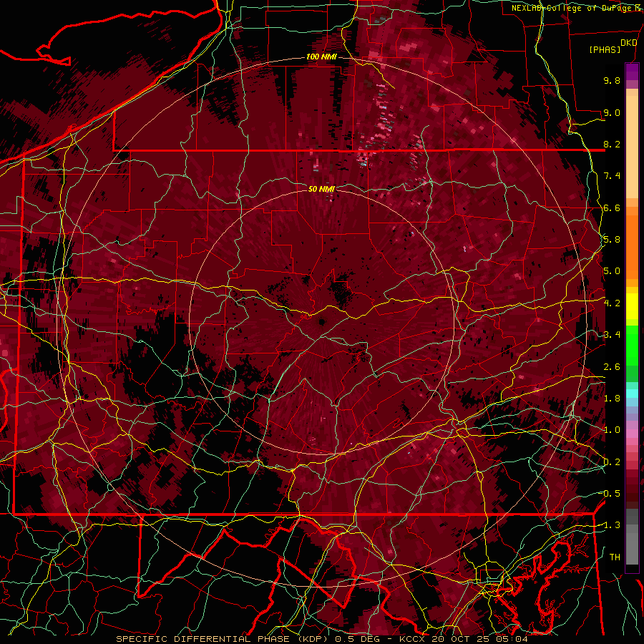
Task: Click the bright yellow segment of the color bar
Action: (x=632, y=306)
